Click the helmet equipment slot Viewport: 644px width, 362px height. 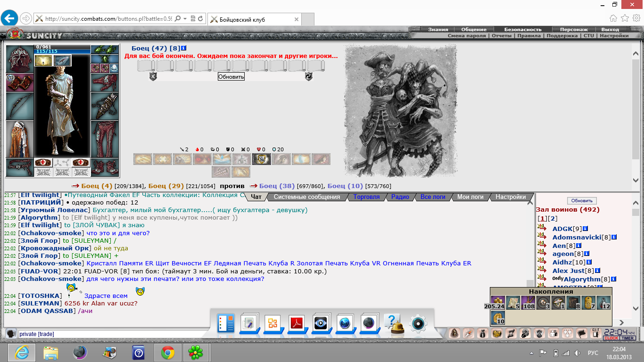coord(19,59)
